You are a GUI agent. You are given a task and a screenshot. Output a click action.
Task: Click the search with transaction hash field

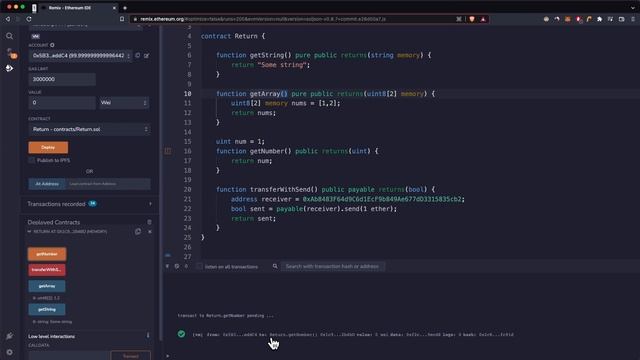[x=332, y=266]
